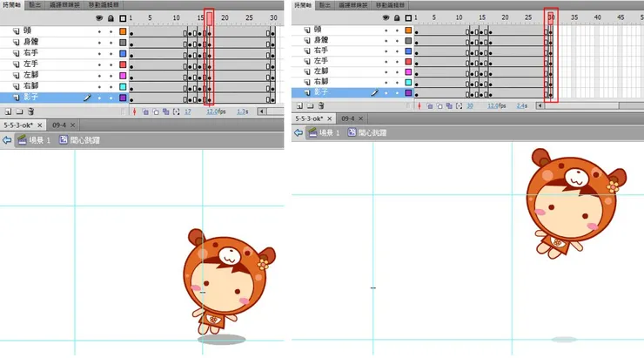Click outline all layers square icon, frame-30 timeline

(408, 17)
